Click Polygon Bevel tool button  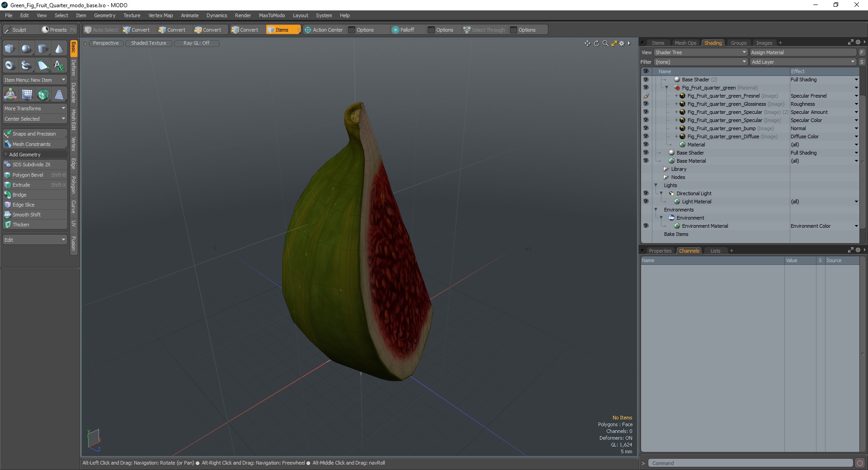(35, 175)
